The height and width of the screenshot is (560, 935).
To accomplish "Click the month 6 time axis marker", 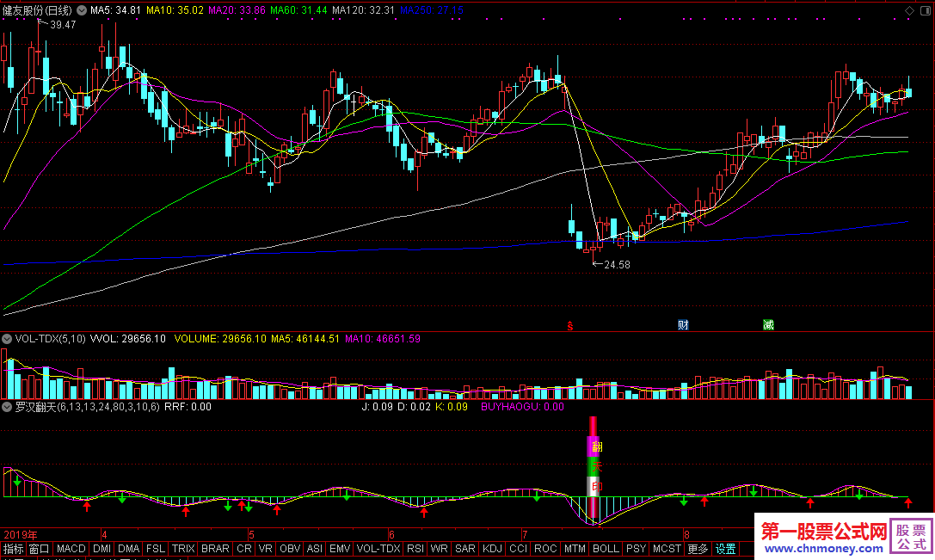I will click(391, 535).
